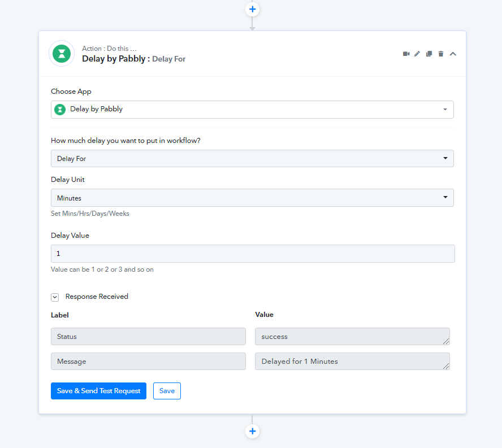Click Save & Send Test Request

click(98, 391)
